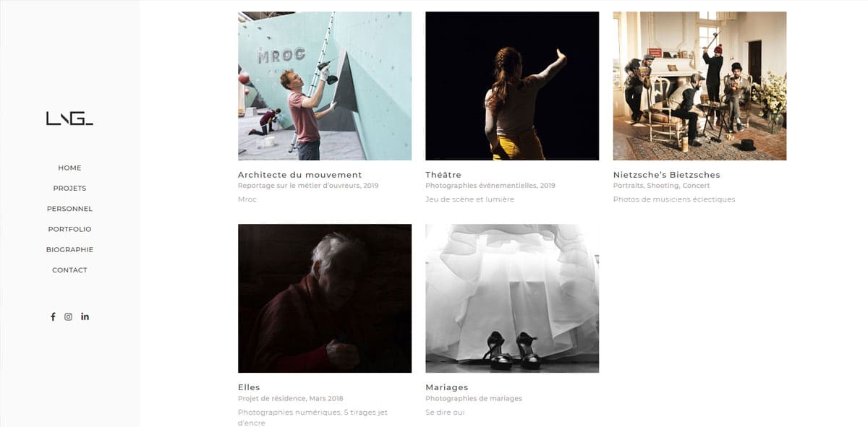Viewport: 868px width, 427px height.
Task: Open the PORTFOLIO page
Action: tap(69, 229)
